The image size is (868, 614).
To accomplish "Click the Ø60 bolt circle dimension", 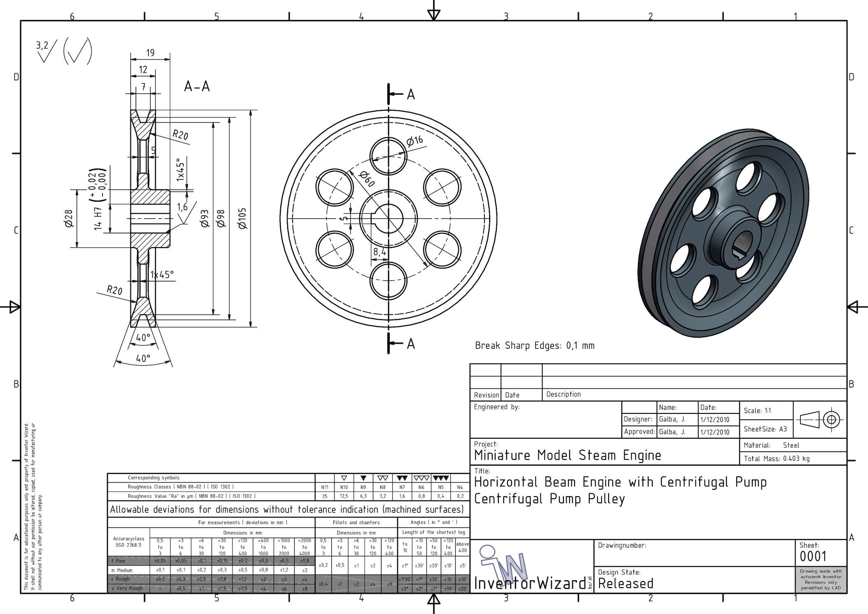I will coord(367,179).
